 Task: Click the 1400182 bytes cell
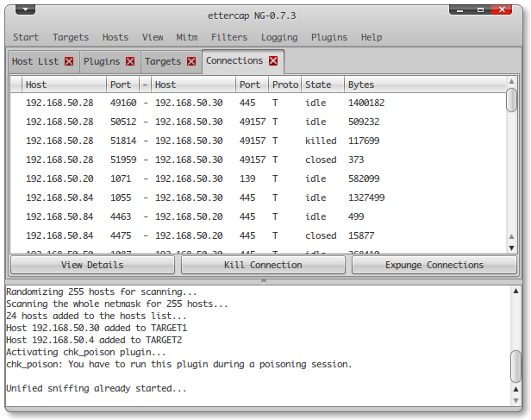tap(366, 103)
